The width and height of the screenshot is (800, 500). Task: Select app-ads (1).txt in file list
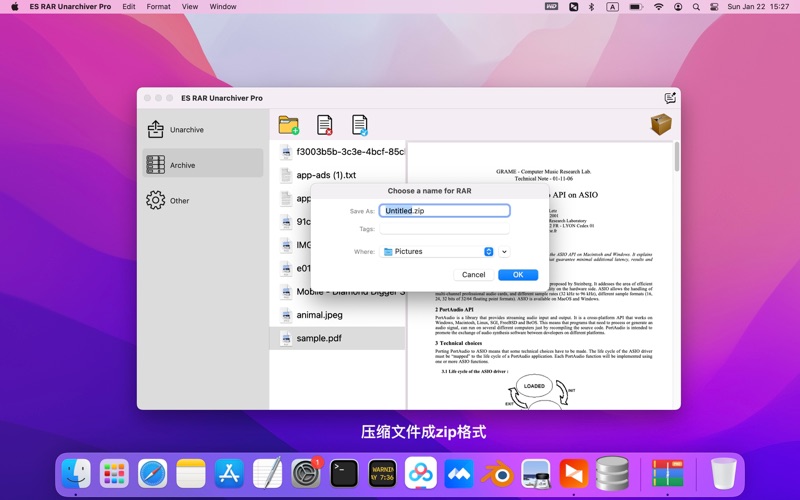337,175
